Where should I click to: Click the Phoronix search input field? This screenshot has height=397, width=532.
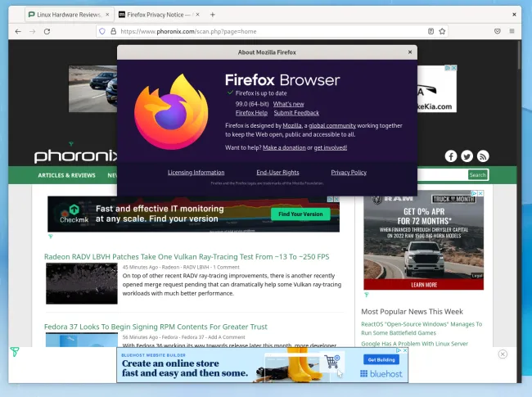pyautogui.click(x=442, y=174)
